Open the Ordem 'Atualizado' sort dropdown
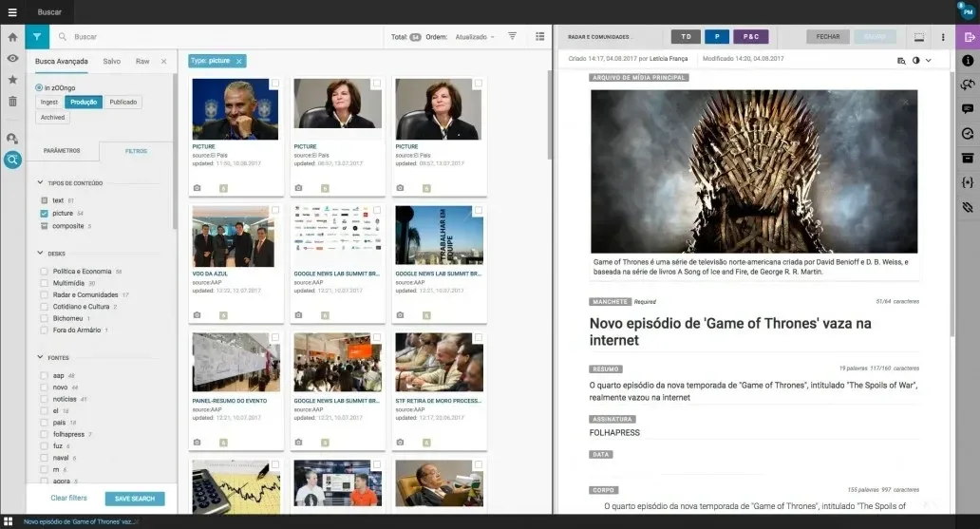The width and height of the screenshot is (980, 529). click(x=475, y=37)
